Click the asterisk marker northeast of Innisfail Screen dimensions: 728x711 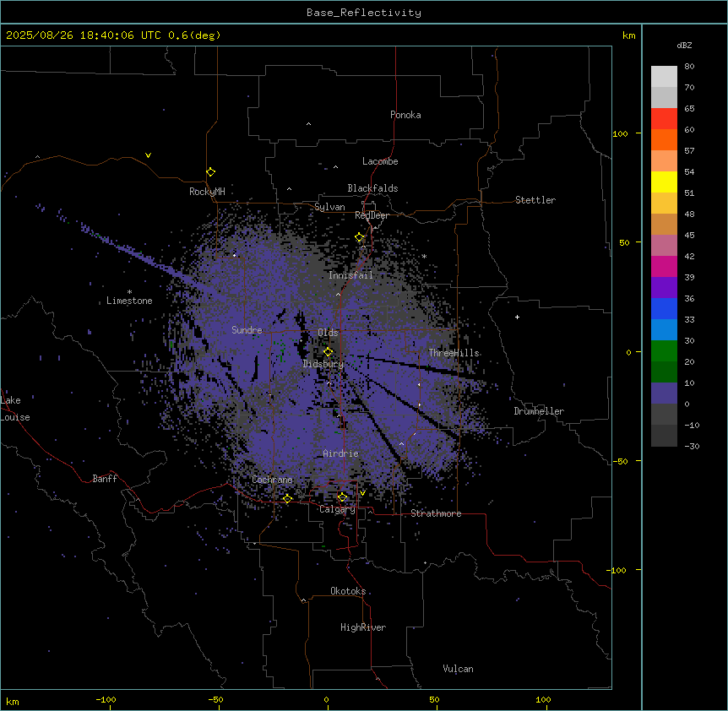pyautogui.click(x=424, y=256)
